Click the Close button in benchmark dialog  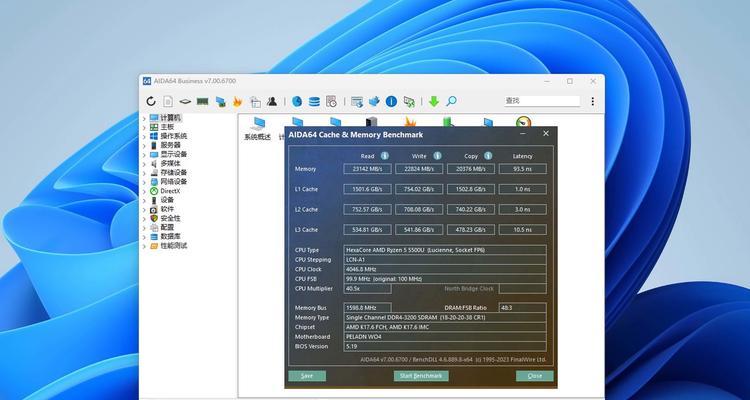535,376
